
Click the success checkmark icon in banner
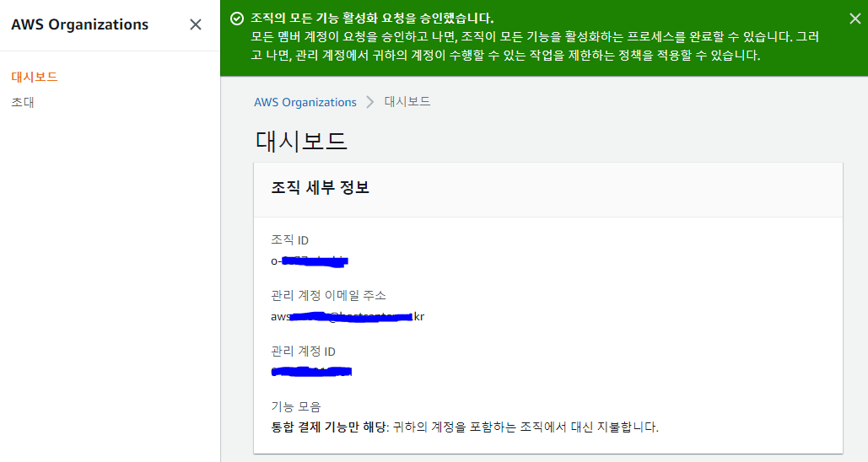[x=237, y=19]
